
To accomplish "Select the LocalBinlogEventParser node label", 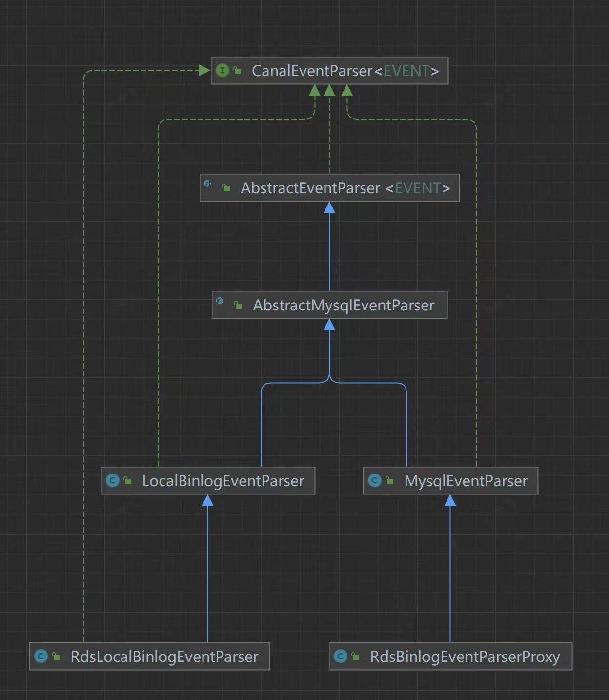I will (223, 481).
